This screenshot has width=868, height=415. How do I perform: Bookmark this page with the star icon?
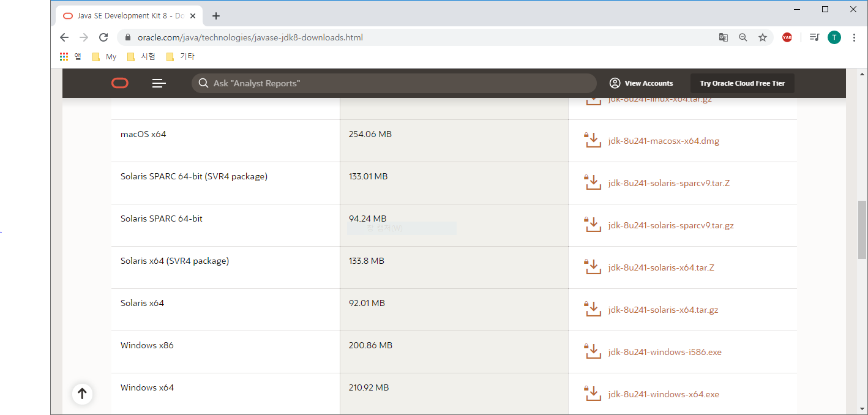pos(763,37)
